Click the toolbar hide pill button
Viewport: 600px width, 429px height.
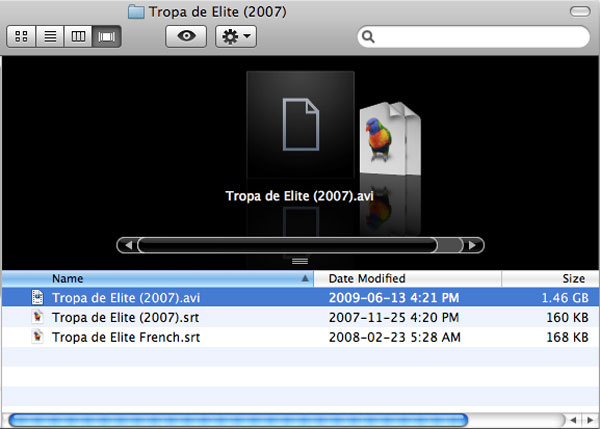(x=580, y=11)
